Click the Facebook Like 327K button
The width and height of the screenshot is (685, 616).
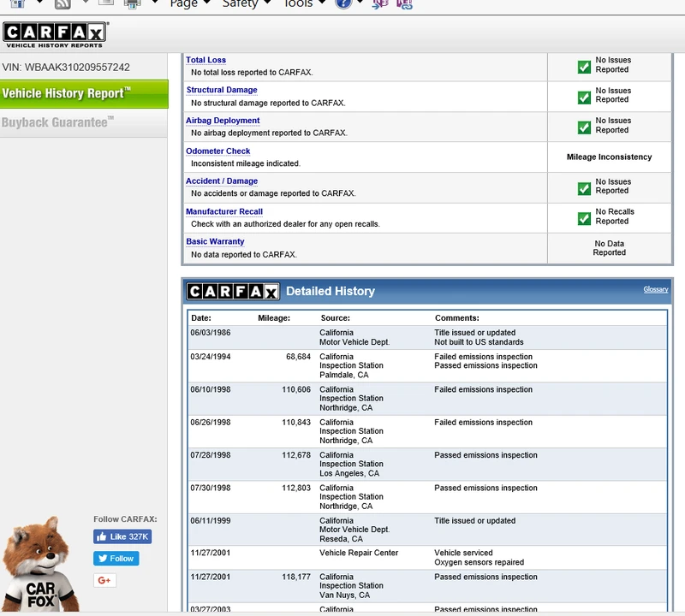pos(122,537)
